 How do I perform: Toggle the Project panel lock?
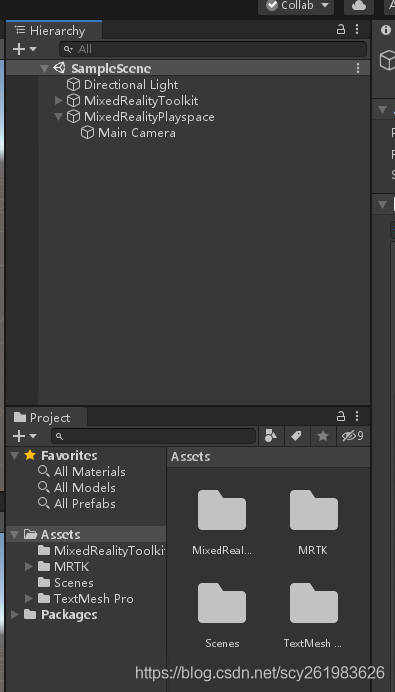(341, 416)
